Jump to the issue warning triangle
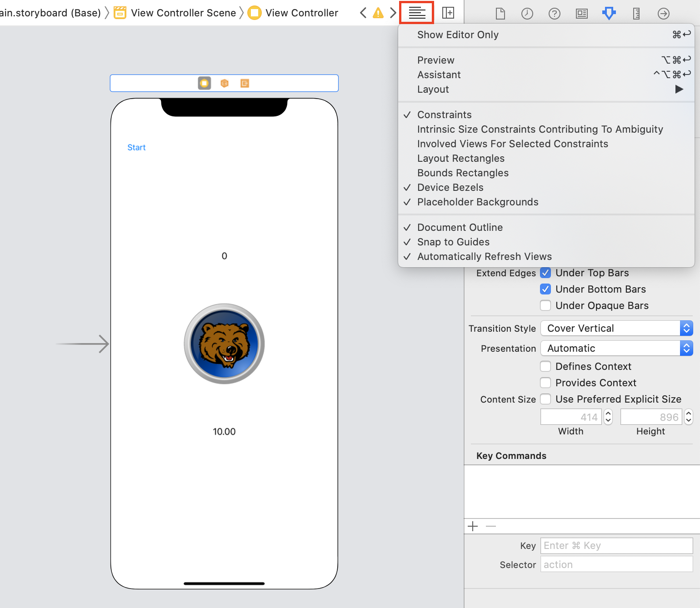The height and width of the screenshot is (608, 700). (378, 13)
